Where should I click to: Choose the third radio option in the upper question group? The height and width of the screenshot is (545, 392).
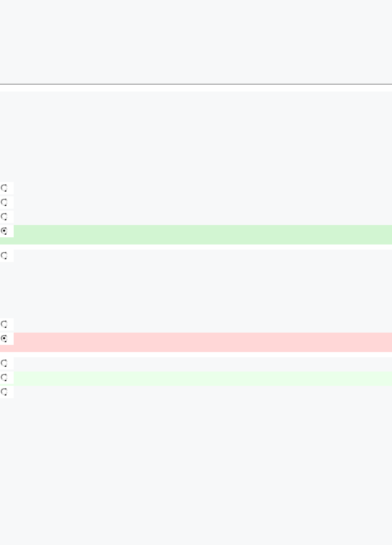click(x=4, y=216)
